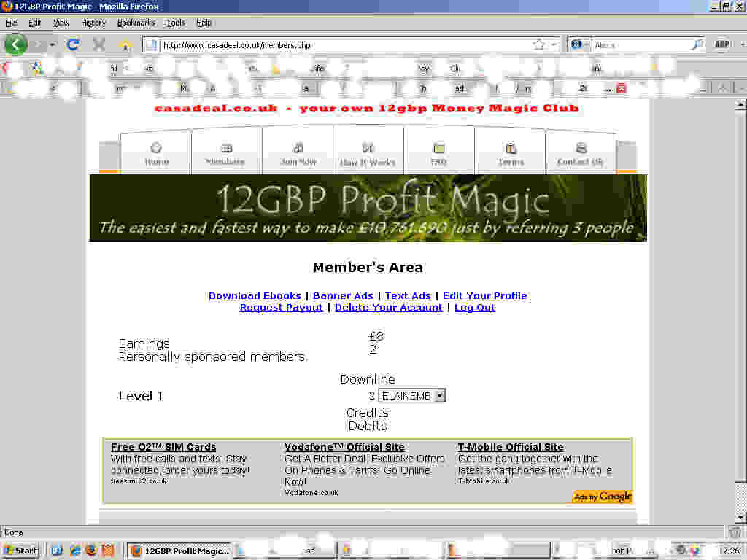Open the File menu

pos(11,23)
